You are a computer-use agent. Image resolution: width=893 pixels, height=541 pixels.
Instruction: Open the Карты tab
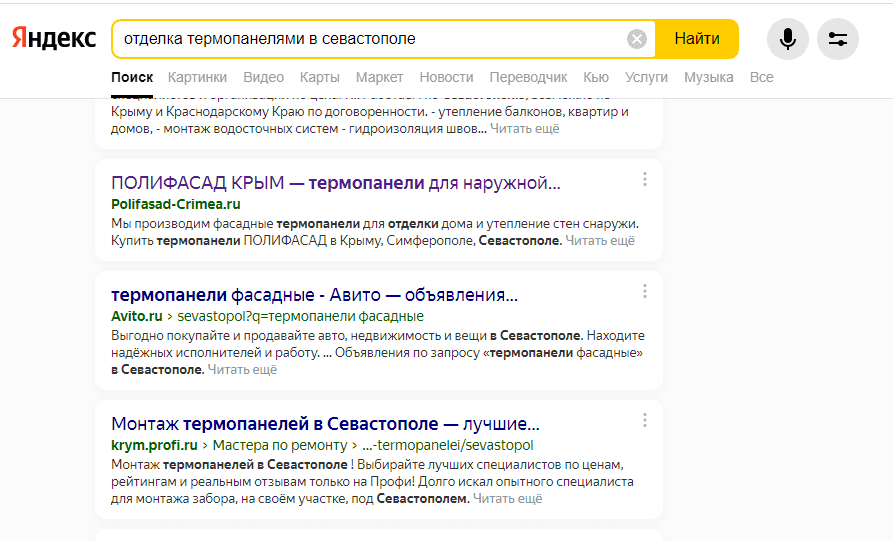point(319,77)
